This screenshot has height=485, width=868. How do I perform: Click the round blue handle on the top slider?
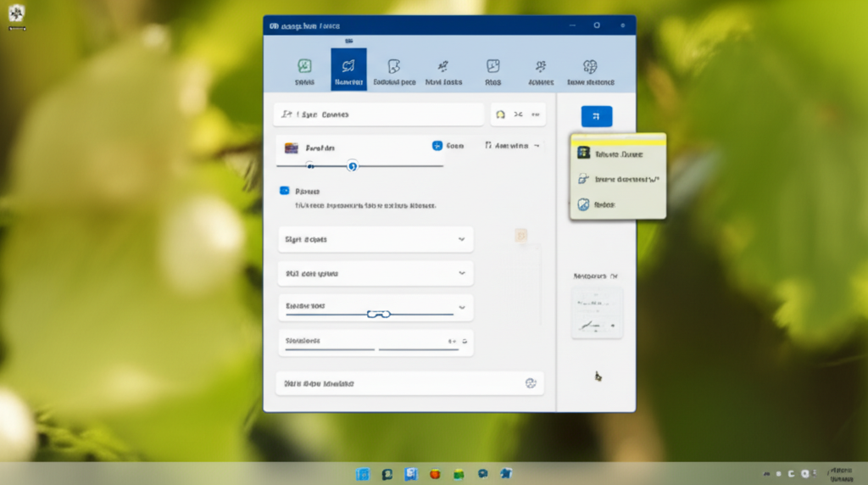coord(353,165)
